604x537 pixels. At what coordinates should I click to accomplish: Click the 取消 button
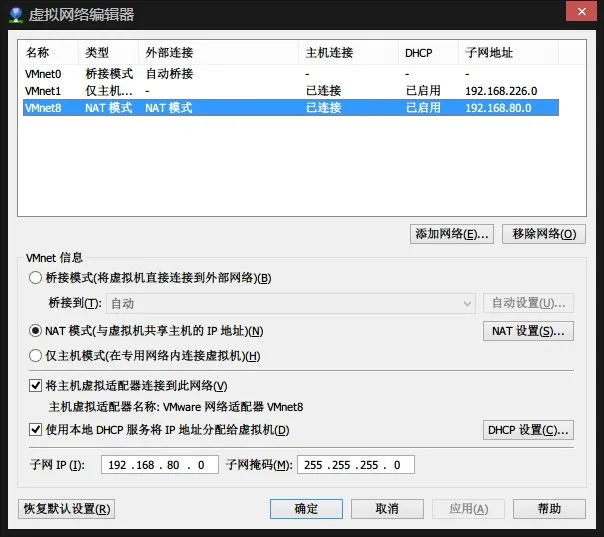[387, 509]
